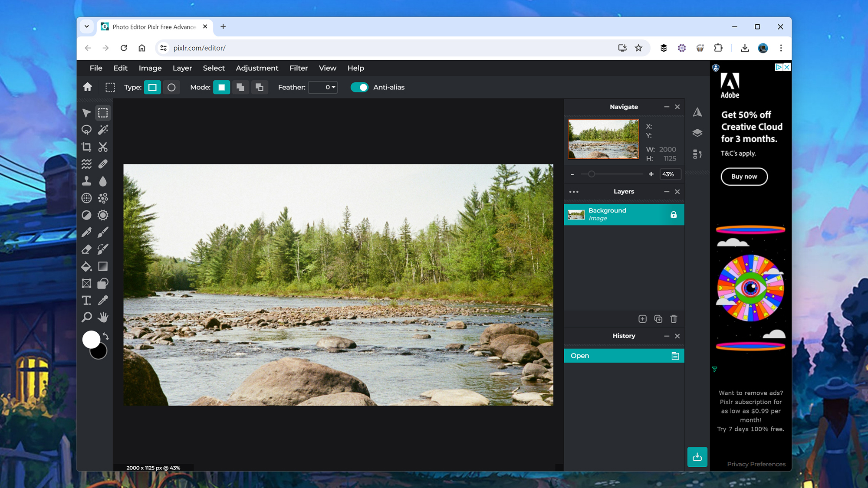Click the Buy now Adobe button
This screenshot has height=488, width=868.
tap(744, 176)
